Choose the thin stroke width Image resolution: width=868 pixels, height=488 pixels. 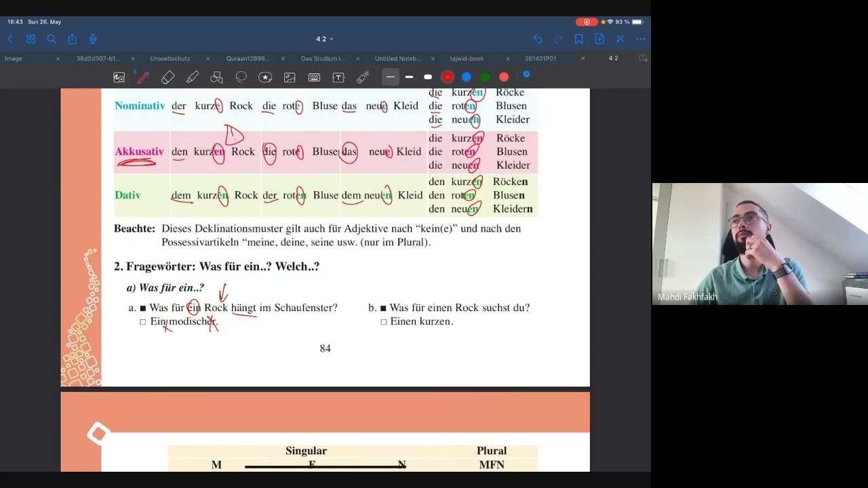click(390, 77)
